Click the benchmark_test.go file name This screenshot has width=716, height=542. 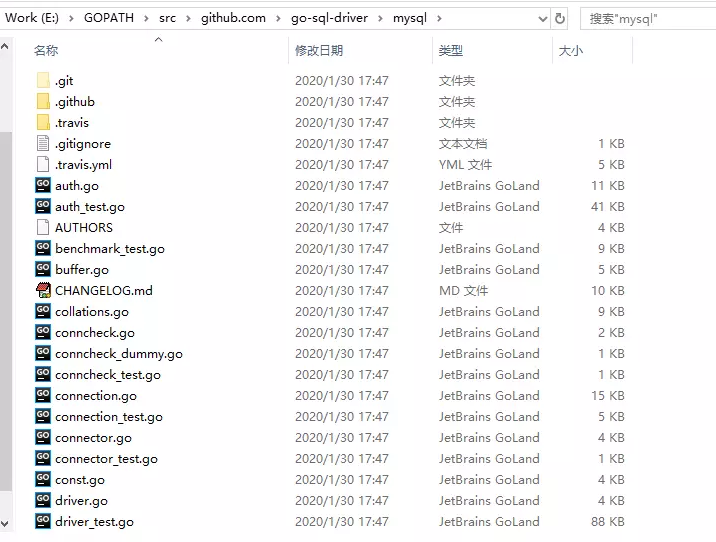[110, 249]
